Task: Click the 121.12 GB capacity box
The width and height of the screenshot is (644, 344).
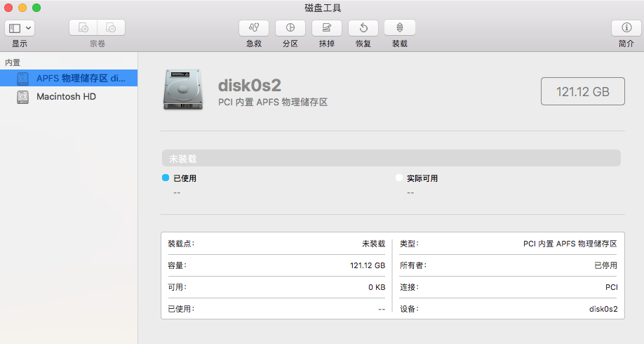Action: 582,91
